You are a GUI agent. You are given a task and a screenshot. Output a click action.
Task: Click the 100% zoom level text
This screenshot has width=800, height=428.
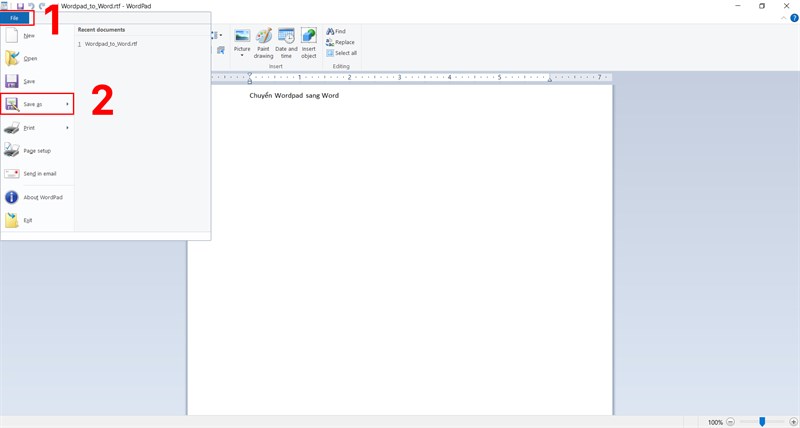[715, 422]
